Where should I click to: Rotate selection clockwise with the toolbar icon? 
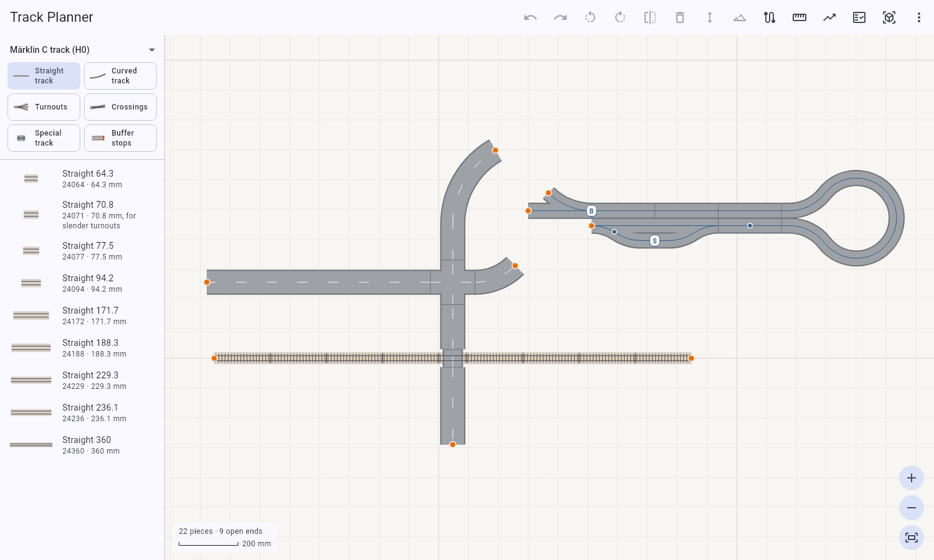[x=620, y=17]
